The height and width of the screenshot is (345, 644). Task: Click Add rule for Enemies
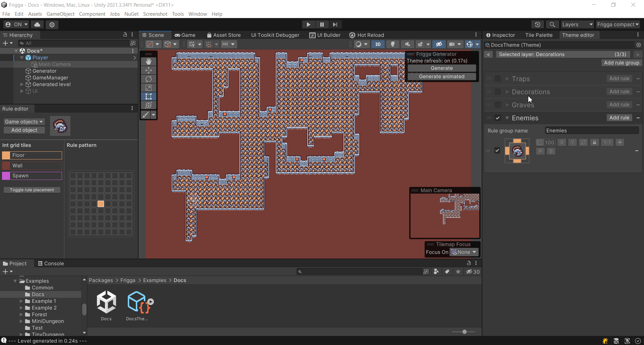click(x=619, y=118)
